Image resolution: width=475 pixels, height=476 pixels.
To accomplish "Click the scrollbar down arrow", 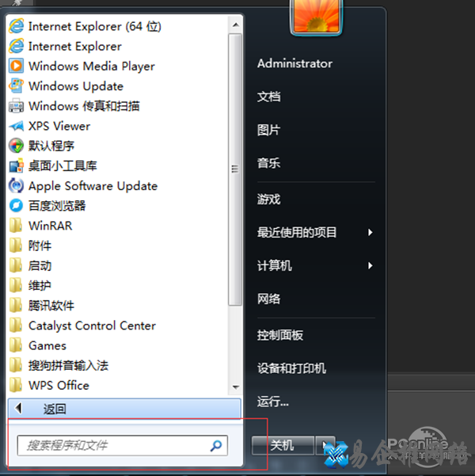I will point(236,387).
